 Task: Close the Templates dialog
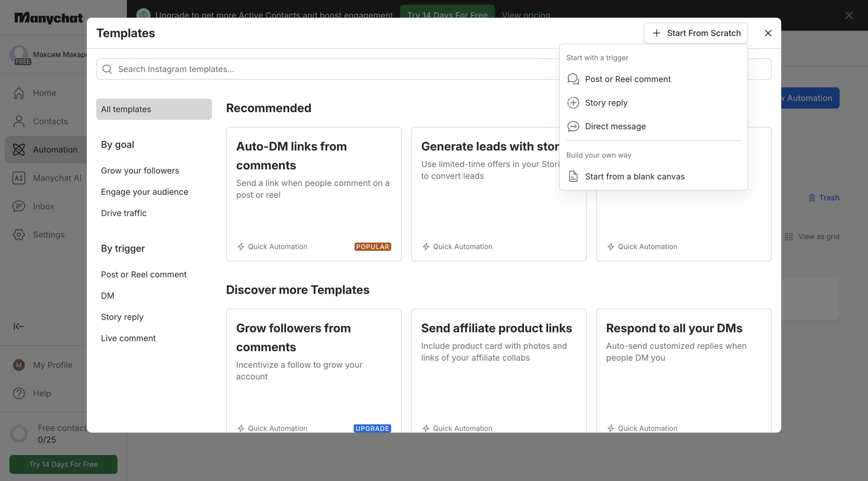pos(768,33)
